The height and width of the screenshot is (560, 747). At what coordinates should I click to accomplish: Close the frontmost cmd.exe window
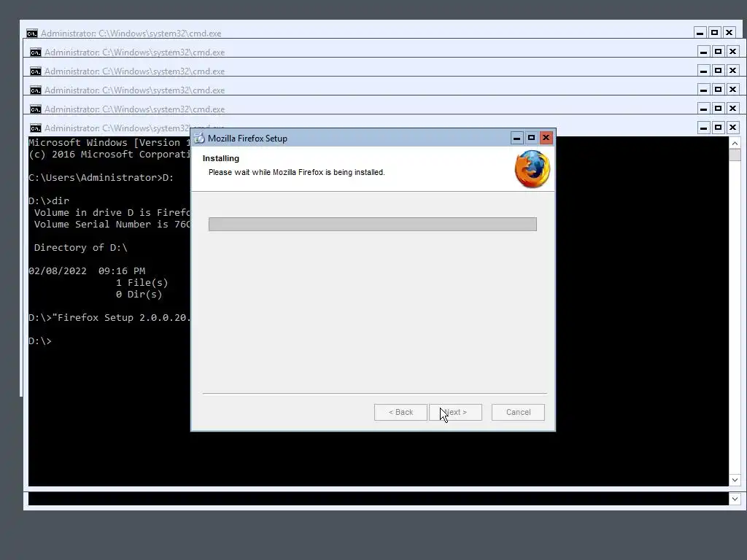click(x=732, y=127)
